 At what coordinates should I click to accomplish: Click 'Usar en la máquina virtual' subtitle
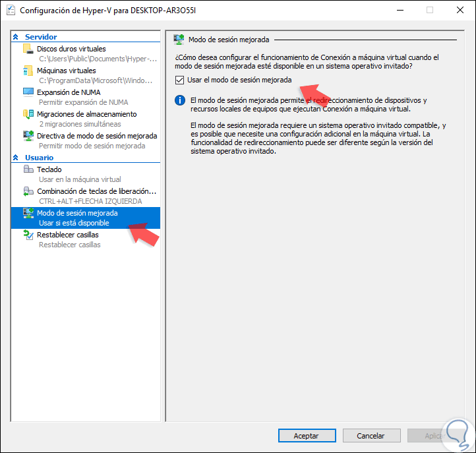[80, 179]
